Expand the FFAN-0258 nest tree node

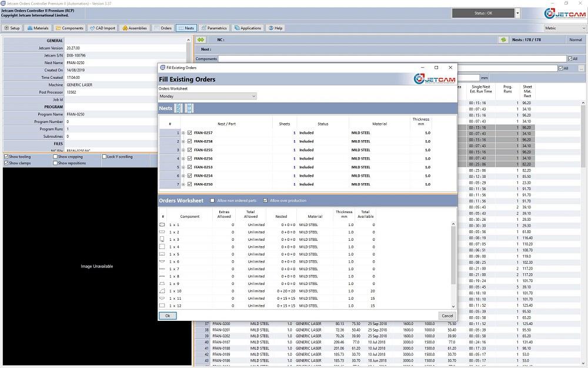click(183, 141)
